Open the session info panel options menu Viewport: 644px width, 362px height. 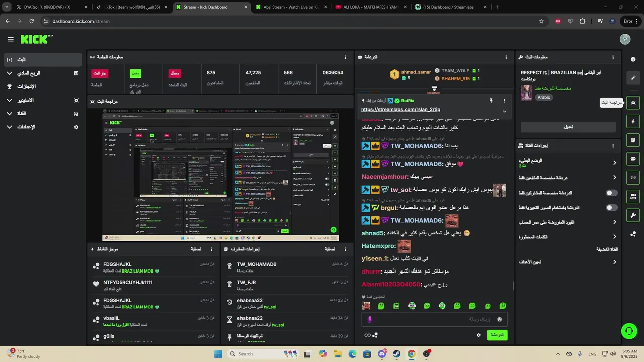(x=345, y=57)
